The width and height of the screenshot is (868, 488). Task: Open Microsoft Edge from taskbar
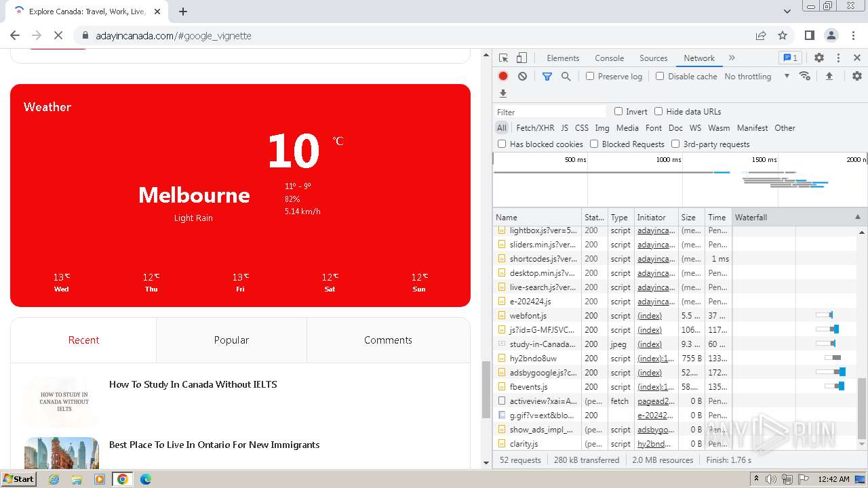coord(146,479)
